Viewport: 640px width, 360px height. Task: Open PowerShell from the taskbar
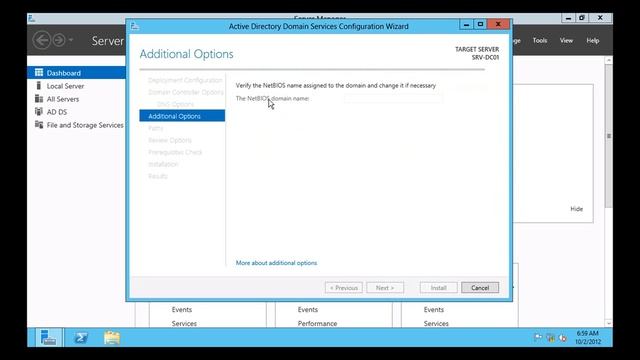pyautogui.click(x=81, y=338)
